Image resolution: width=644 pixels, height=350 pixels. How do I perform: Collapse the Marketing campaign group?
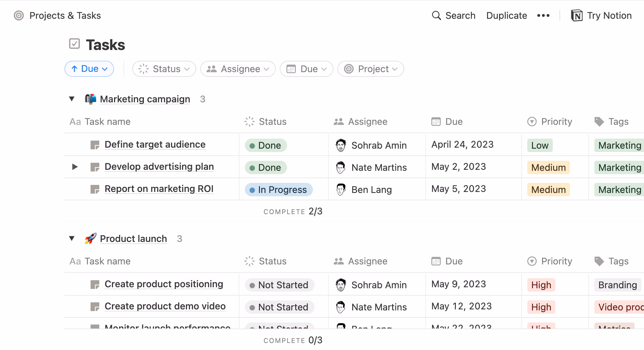pyautogui.click(x=71, y=99)
